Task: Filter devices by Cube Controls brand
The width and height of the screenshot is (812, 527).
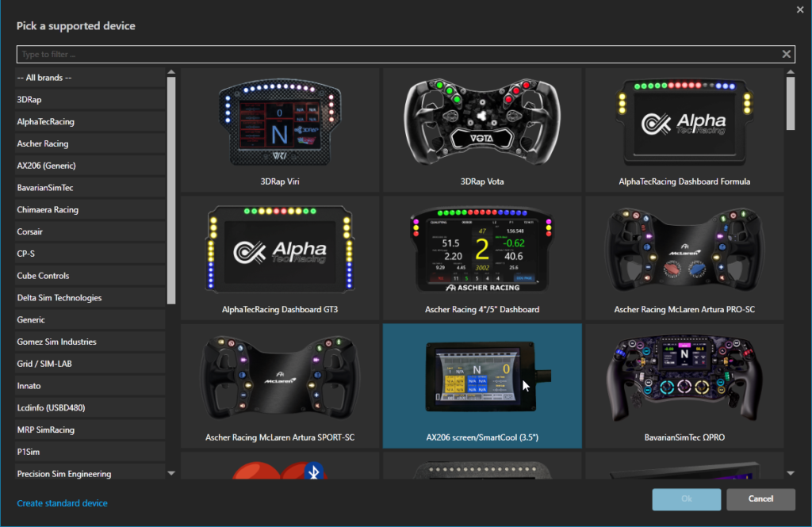Action: pyautogui.click(x=43, y=276)
